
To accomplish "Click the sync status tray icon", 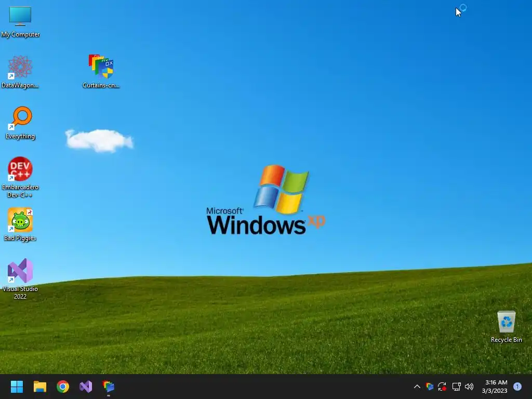I will [442, 387].
